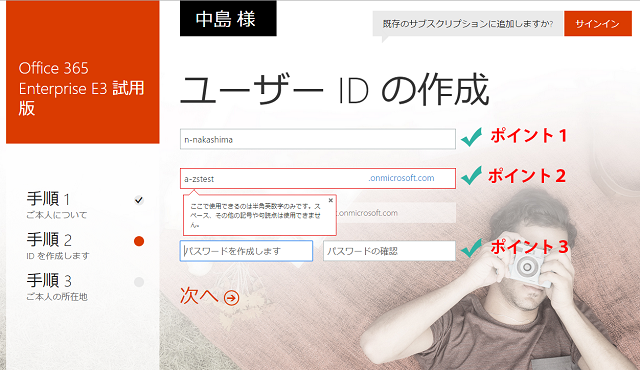Click the greyed .onmicrosoft.com display field
This screenshot has width=640, height=370.
click(396, 213)
